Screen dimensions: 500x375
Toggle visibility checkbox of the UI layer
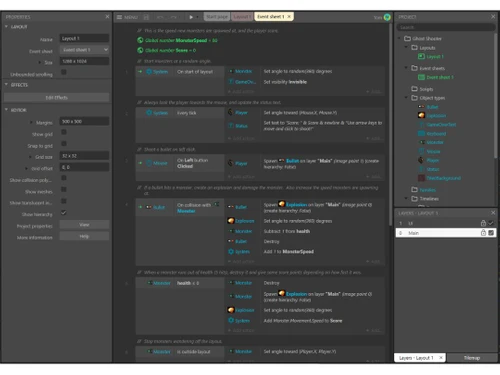(x=491, y=223)
